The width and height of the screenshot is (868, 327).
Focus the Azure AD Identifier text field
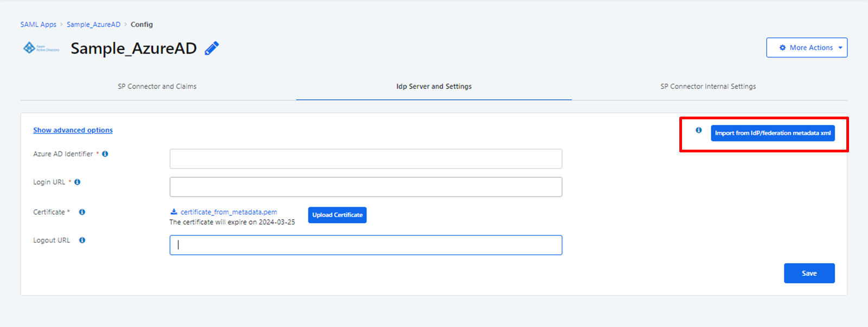click(365, 159)
